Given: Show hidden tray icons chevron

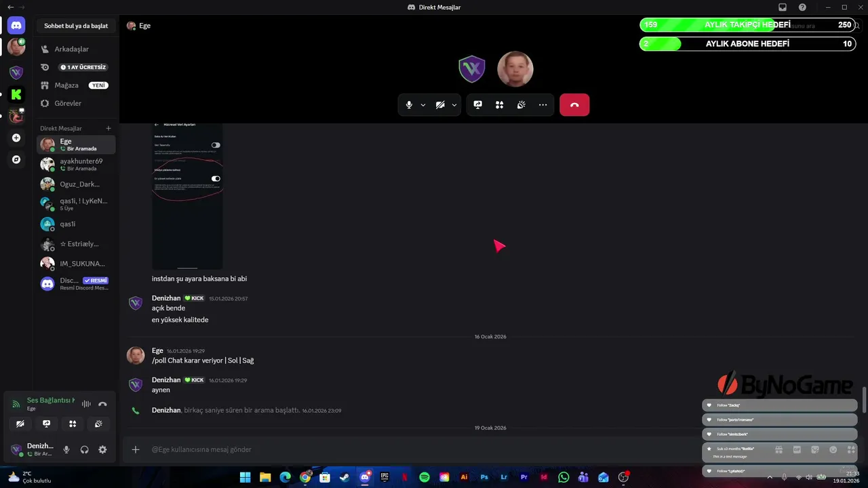Looking at the screenshot, I should point(770,477).
